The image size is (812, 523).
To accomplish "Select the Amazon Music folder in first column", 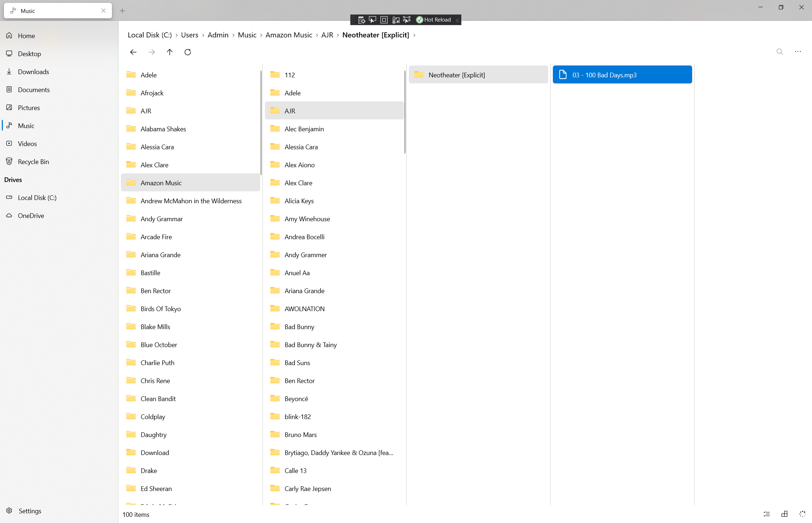I will [x=190, y=183].
